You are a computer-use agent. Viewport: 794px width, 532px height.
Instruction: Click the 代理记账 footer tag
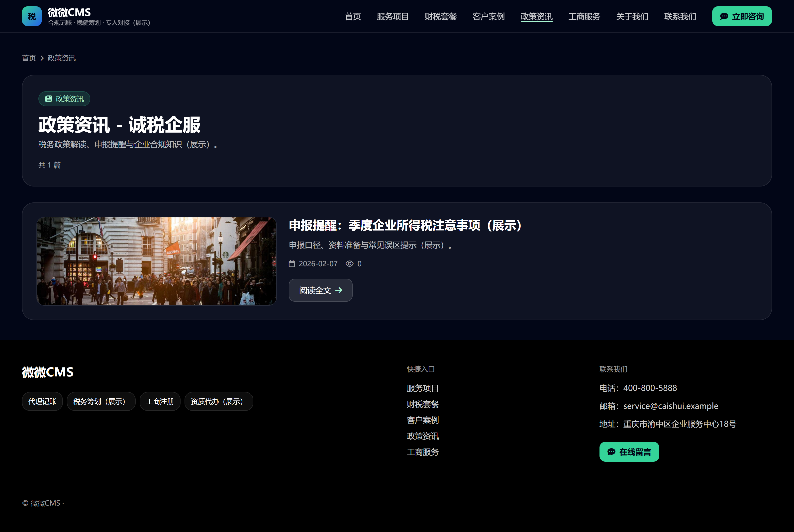(x=42, y=401)
